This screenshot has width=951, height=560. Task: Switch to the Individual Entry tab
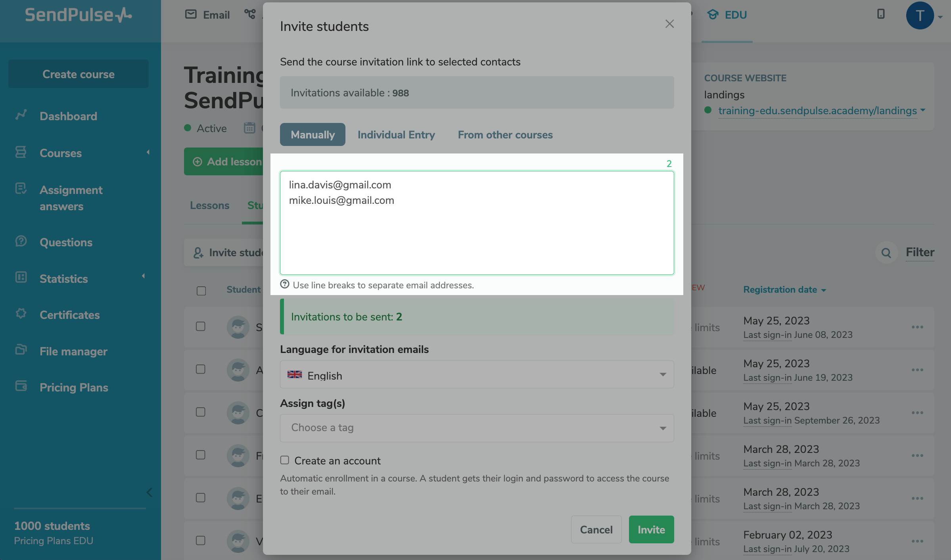pos(396,135)
